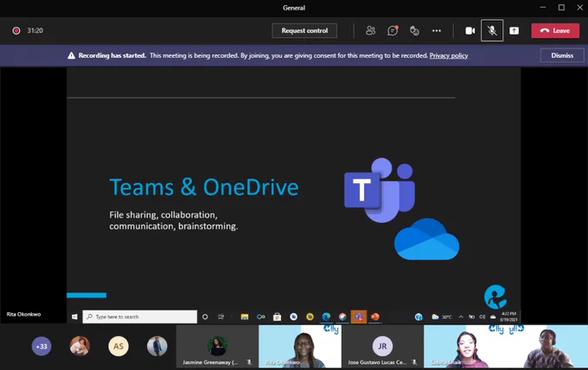Open Microsoft Edge in shared taskbar
588x370 pixels.
click(x=326, y=316)
